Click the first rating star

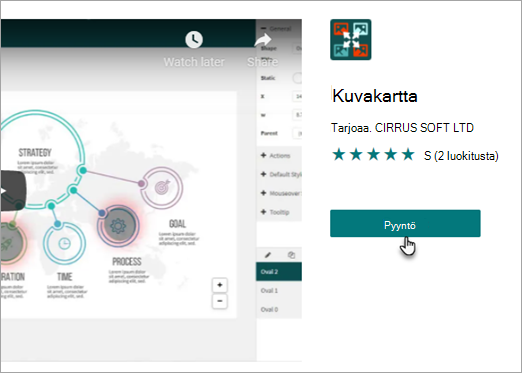(x=339, y=155)
